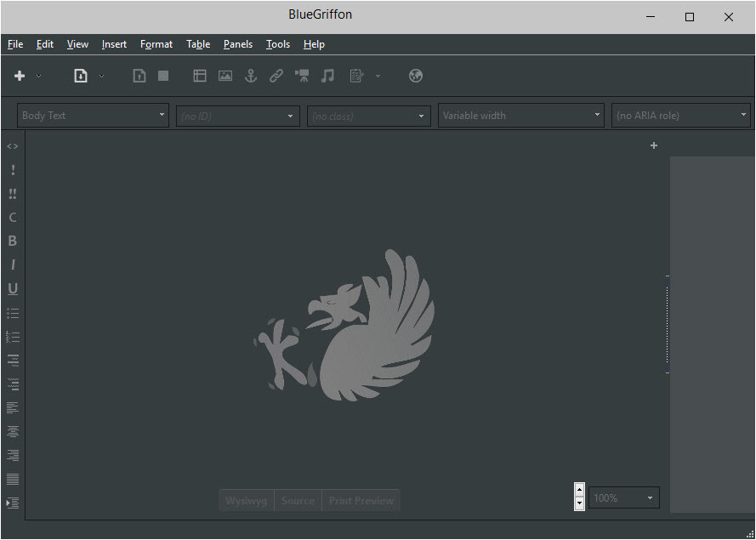This screenshot has width=756, height=540.
Task: Open the Tools menu
Action: pyautogui.click(x=278, y=44)
